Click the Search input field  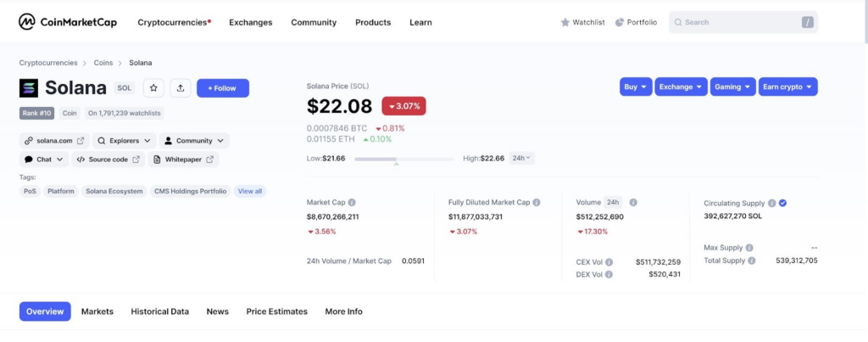click(743, 22)
